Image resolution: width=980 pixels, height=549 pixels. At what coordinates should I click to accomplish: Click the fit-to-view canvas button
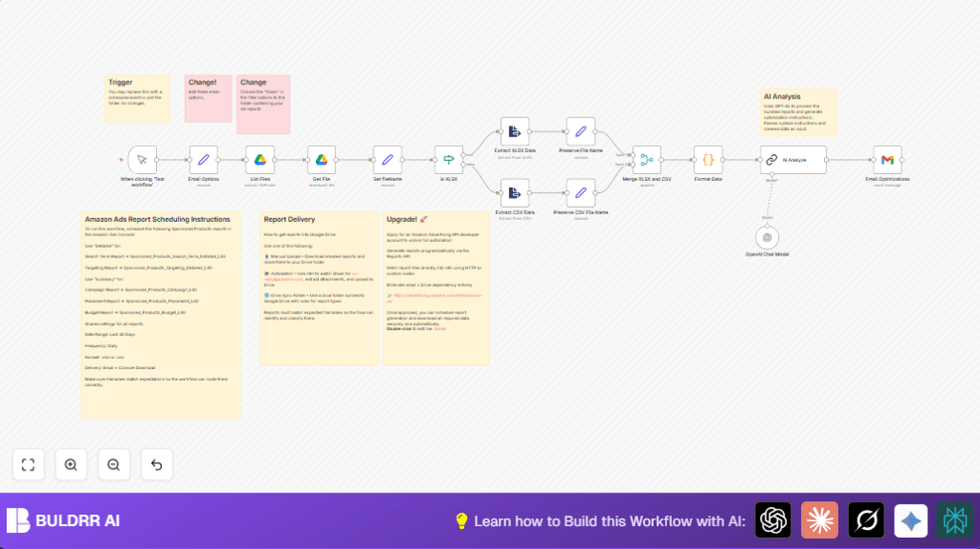28,465
